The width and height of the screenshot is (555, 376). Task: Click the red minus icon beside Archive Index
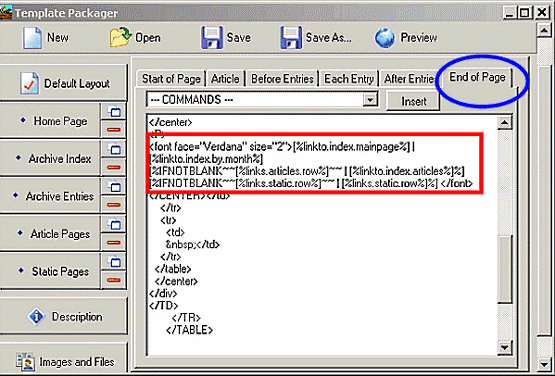(114, 167)
